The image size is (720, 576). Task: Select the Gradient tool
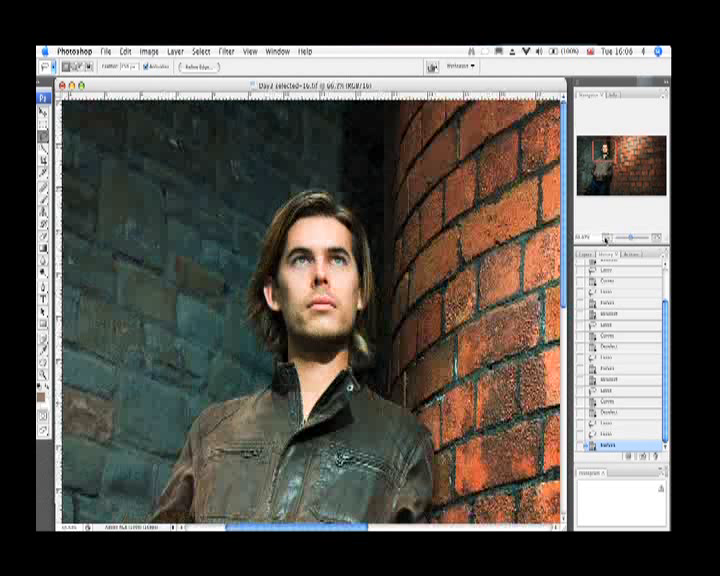43,248
